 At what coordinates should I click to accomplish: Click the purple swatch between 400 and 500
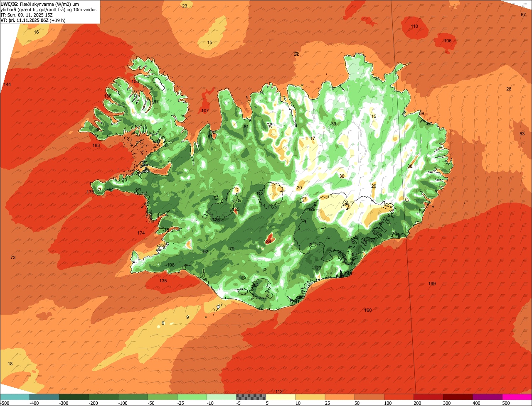click(x=488, y=397)
